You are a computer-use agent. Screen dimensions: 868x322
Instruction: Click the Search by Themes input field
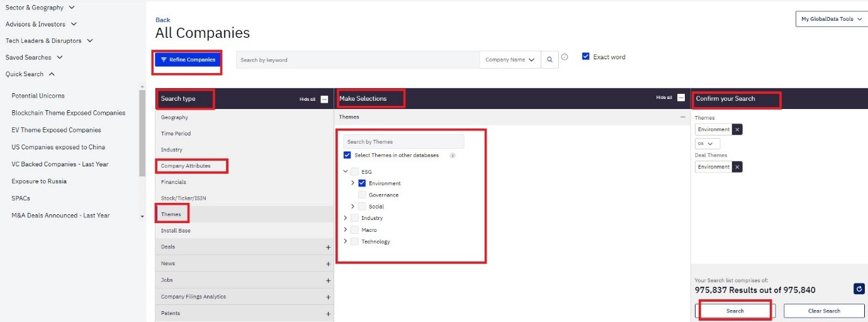pos(403,142)
